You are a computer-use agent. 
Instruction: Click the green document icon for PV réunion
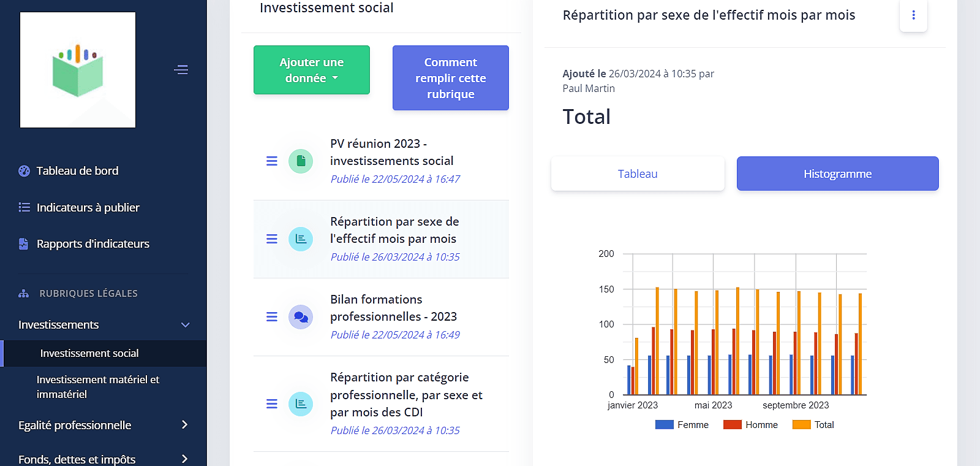(301, 161)
